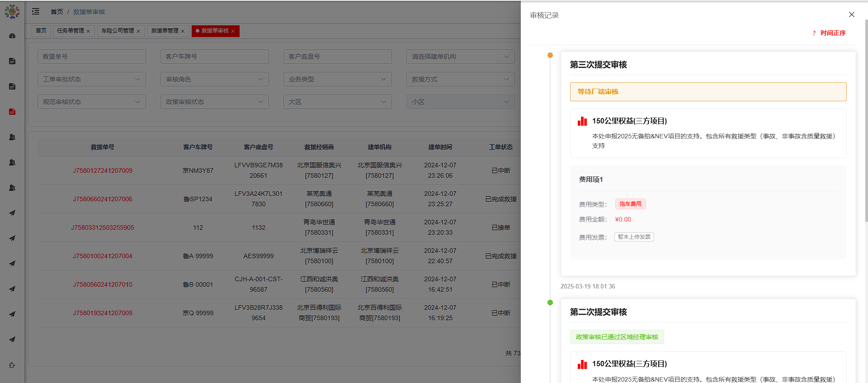The image size is (868, 383).
Task: Click the dashboard gauge icon in sidebar
Action: pos(12,36)
